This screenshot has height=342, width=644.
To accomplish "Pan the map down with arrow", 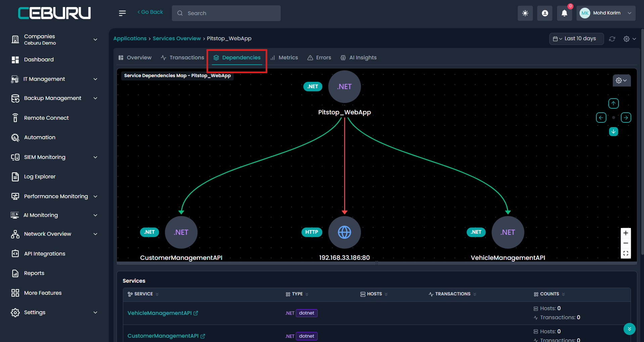I will pos(613,131).
